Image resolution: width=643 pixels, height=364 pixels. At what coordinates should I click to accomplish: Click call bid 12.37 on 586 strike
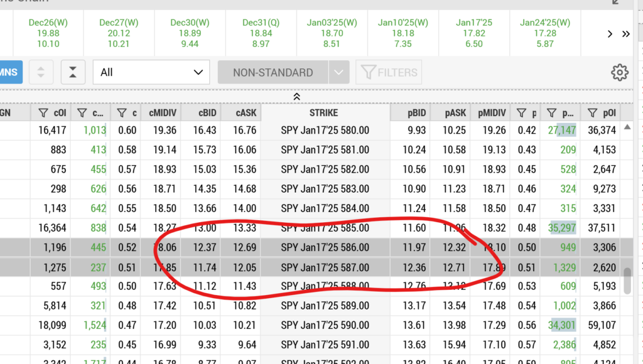coord(205,248)
